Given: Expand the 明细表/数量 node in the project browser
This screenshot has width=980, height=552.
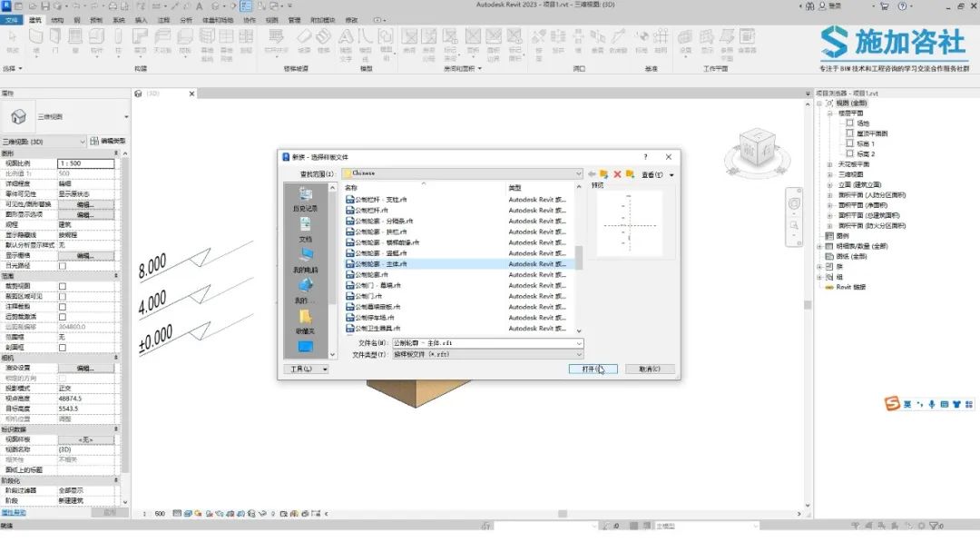Looking at the screenshot, I should [820, 246].
